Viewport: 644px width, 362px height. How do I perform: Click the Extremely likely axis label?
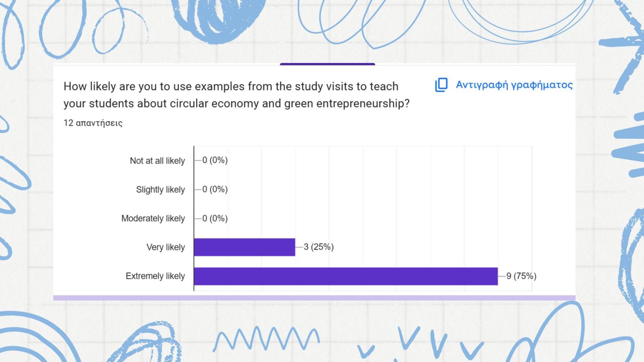pyautogui.click(x=155, y=276)
